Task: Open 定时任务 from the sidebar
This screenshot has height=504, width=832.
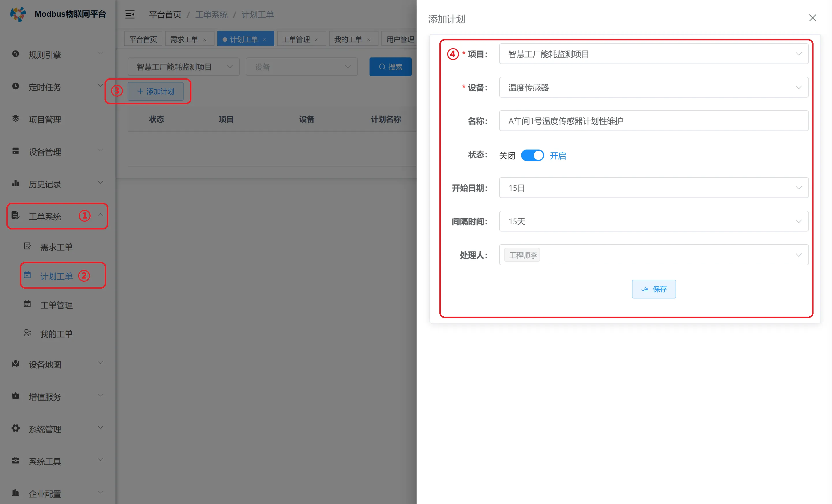Action: click(45, 87)
